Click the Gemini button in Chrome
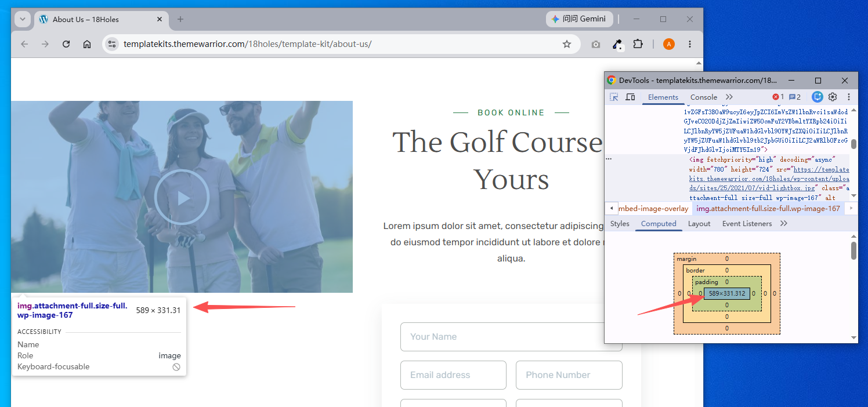 tap(578, 19)
